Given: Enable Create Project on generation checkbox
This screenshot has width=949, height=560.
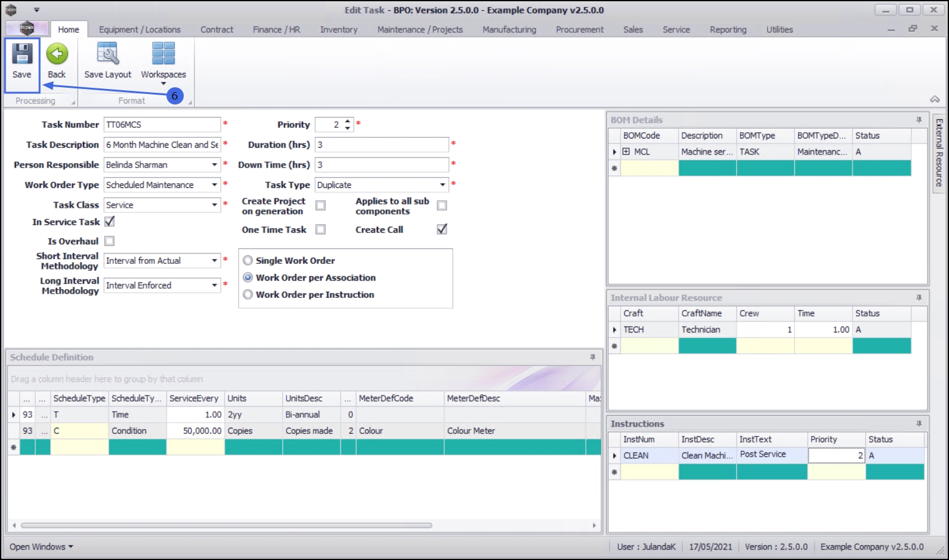Looking at the screenshot, I should click(320, 205).
